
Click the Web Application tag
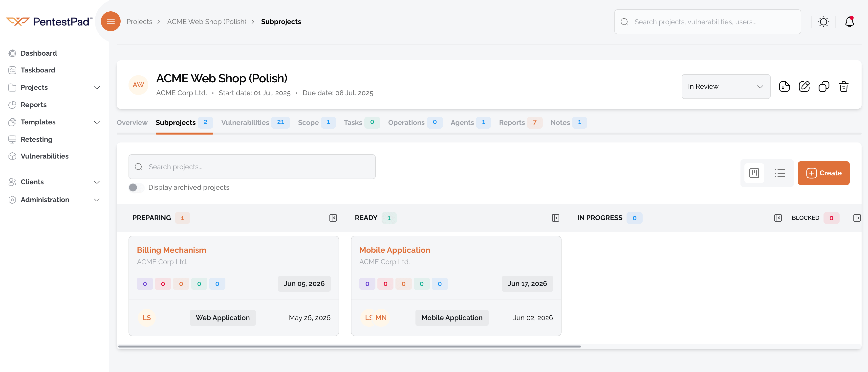[222, 318]
